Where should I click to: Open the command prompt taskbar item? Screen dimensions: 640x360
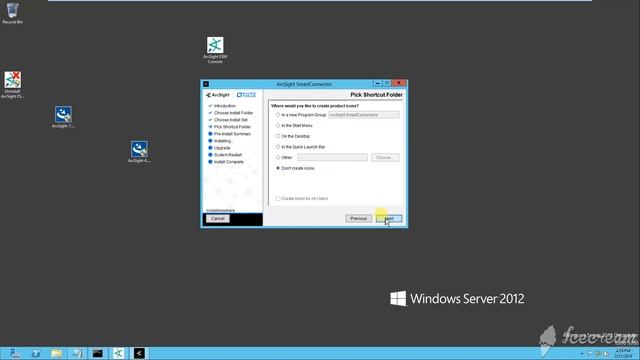click(98, 353)
